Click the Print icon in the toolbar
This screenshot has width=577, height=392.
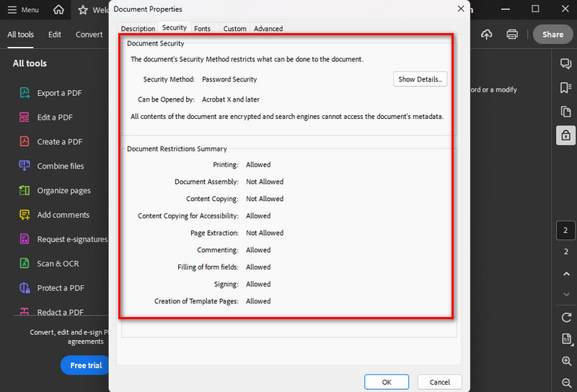click(x=512, y=35)
